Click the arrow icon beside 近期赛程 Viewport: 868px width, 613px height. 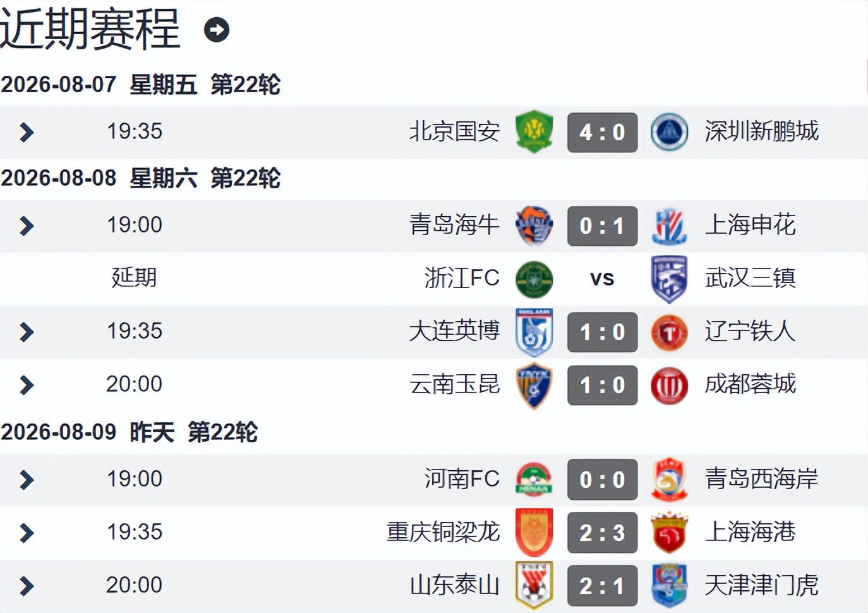point(216,30)
